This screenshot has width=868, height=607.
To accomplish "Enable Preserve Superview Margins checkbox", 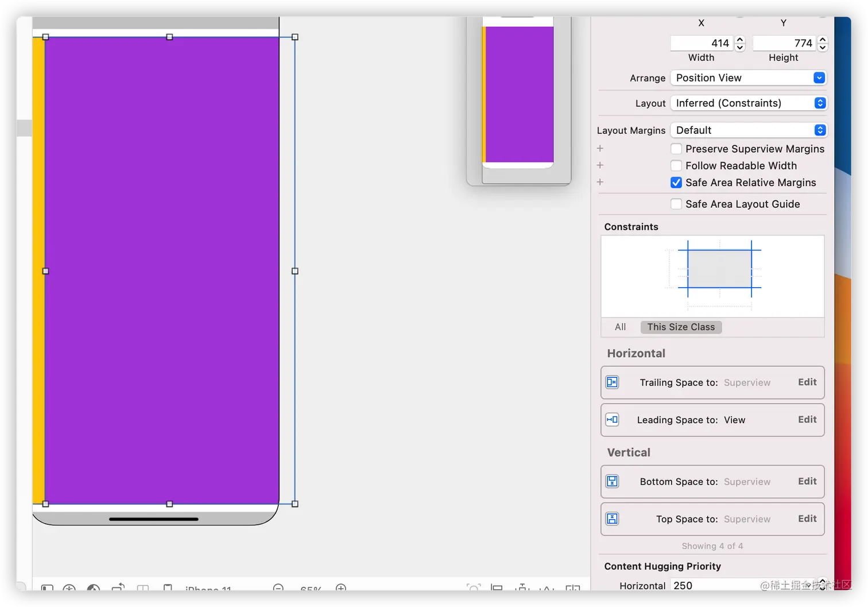I will 676,149.
